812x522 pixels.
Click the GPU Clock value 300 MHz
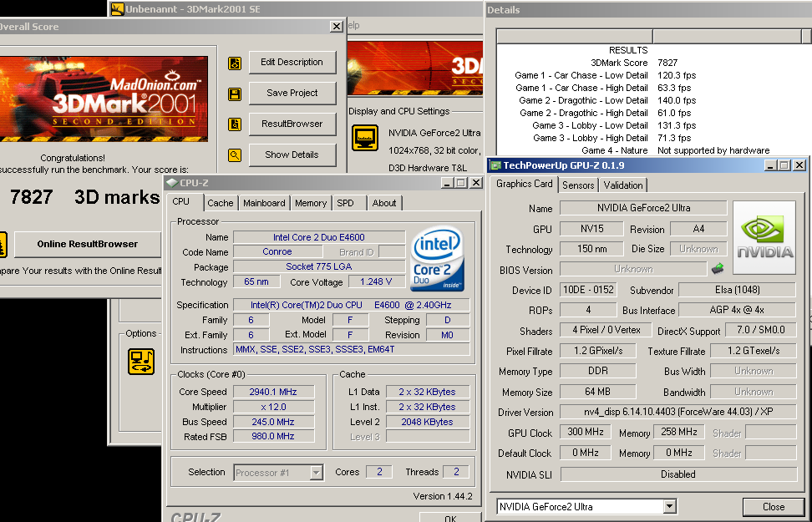(585, 432)
